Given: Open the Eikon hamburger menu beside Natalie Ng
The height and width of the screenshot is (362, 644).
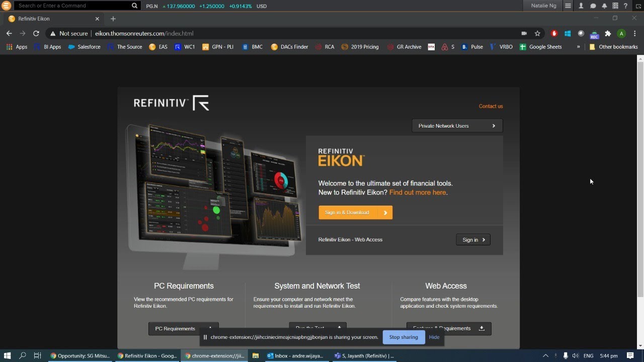Looking at the screenshot, I should 568,6.
